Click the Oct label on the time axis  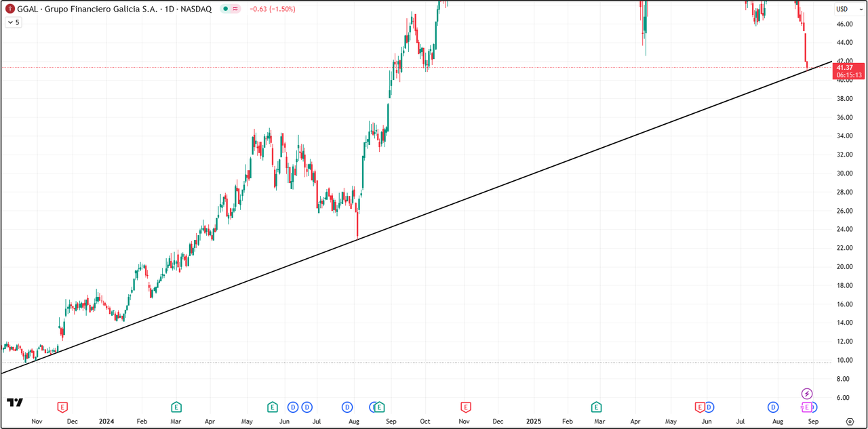(x=425, y=421)
